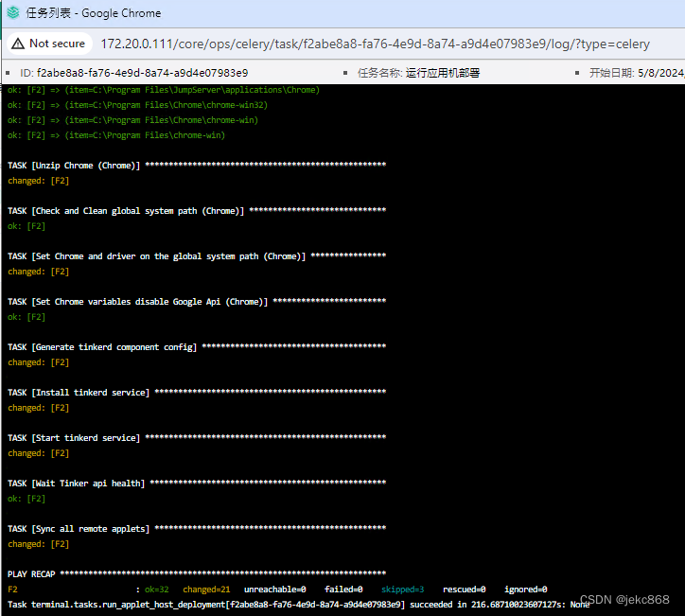Screen dimensions: 685x616
Task: Click changed line under Generate tinkerd config
Action: tap(39, 362)
